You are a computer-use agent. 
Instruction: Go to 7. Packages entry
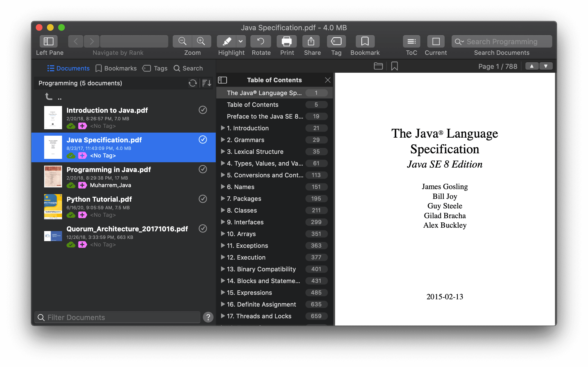(274, 199)
